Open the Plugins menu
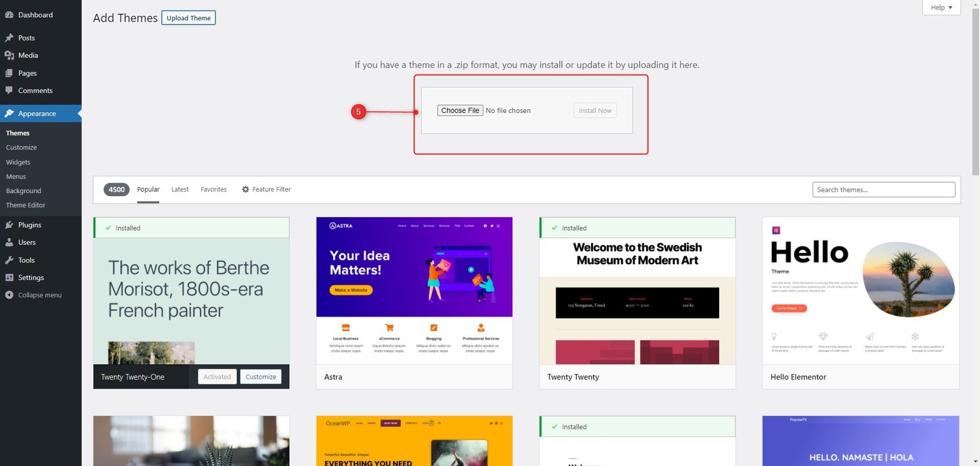980x466 pixels. coord(40,225)
